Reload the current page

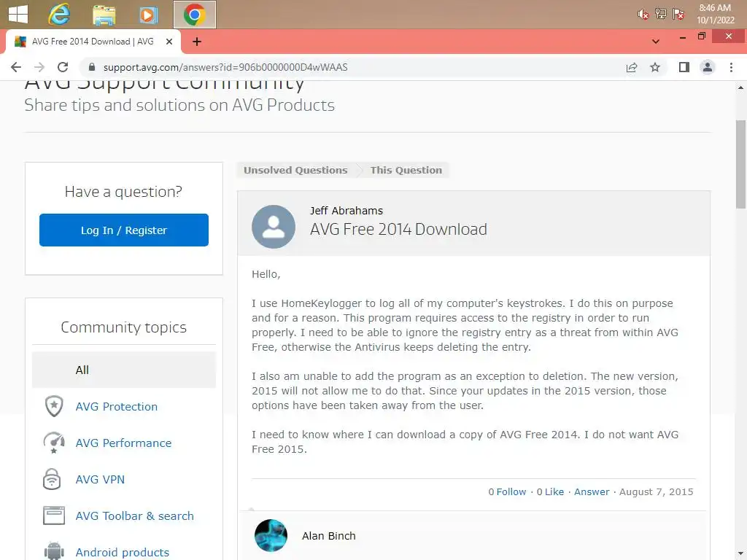click(63, 67)
